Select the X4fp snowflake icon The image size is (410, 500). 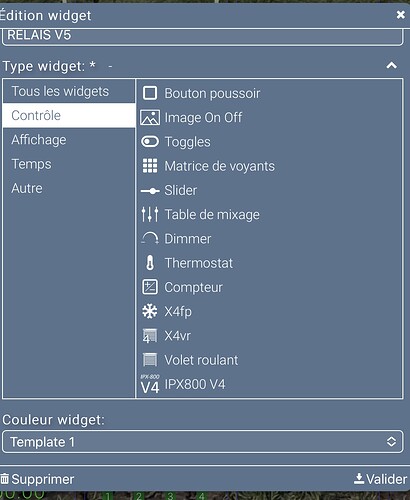pyautogui.click(x=150, y=311)
